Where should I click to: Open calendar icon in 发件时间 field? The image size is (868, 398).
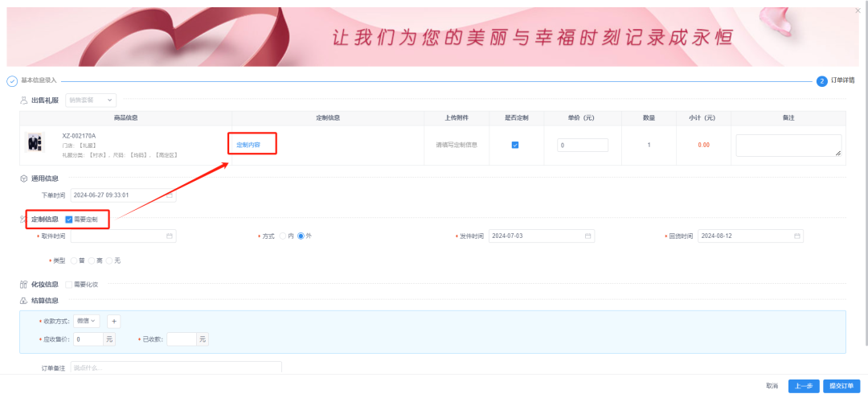pos(588,236)
